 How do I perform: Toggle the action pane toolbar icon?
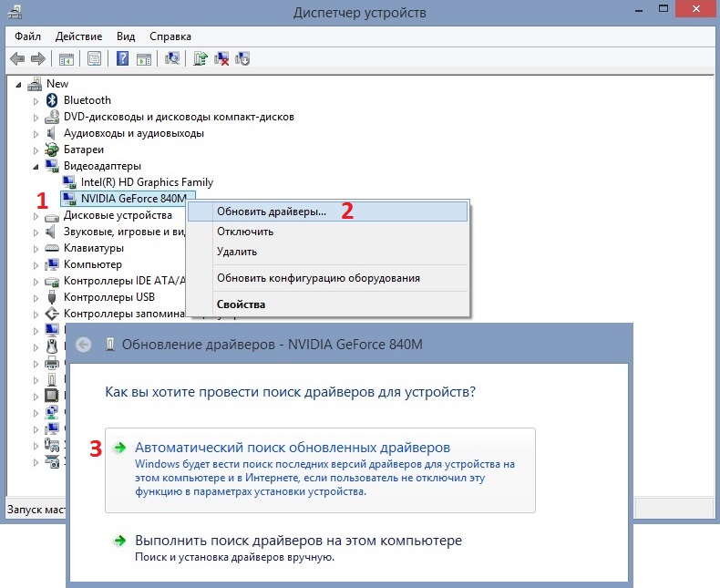pyautogui.click(x=144, y=58)
